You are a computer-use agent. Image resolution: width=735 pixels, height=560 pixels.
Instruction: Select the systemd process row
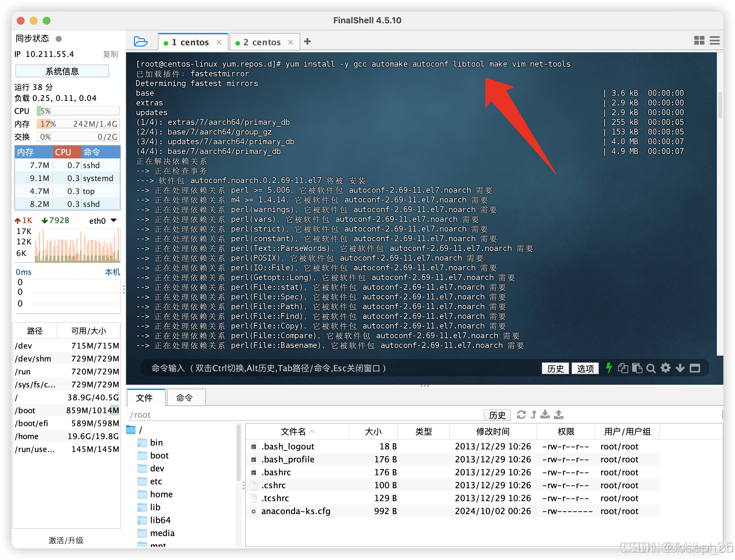pyautogui.click(x=67, y=178)
